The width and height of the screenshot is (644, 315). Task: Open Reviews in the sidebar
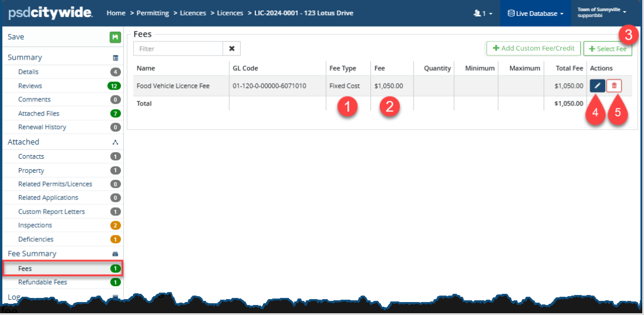[30, 86]
